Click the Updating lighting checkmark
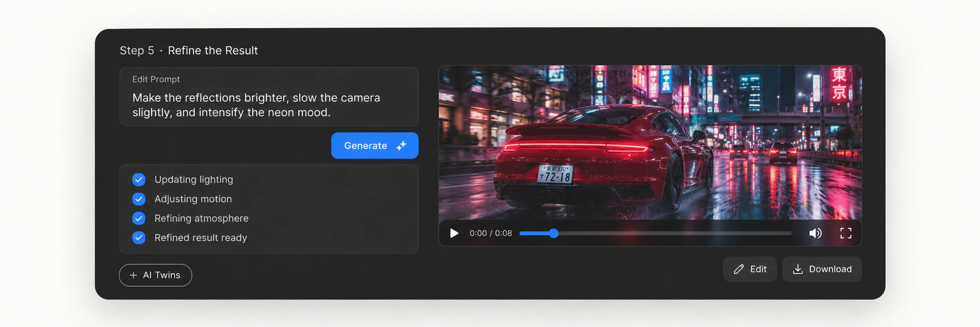 tap(139, 179)
